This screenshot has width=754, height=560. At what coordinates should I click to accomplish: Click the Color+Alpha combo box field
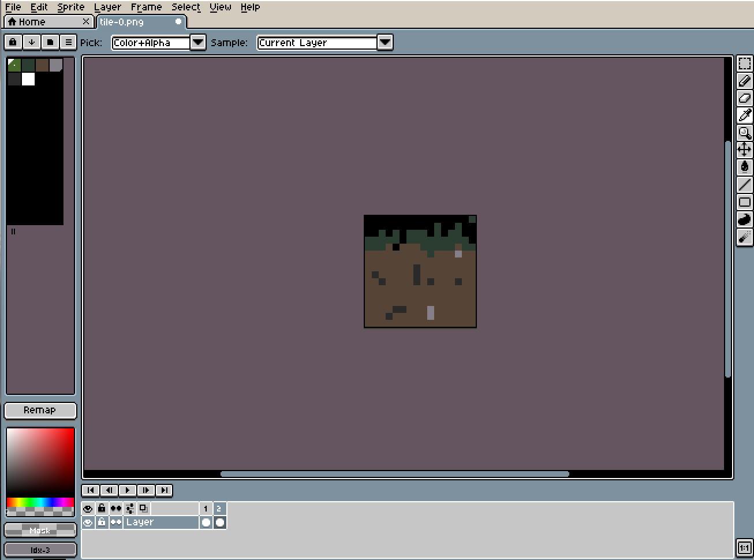(151, 42)
